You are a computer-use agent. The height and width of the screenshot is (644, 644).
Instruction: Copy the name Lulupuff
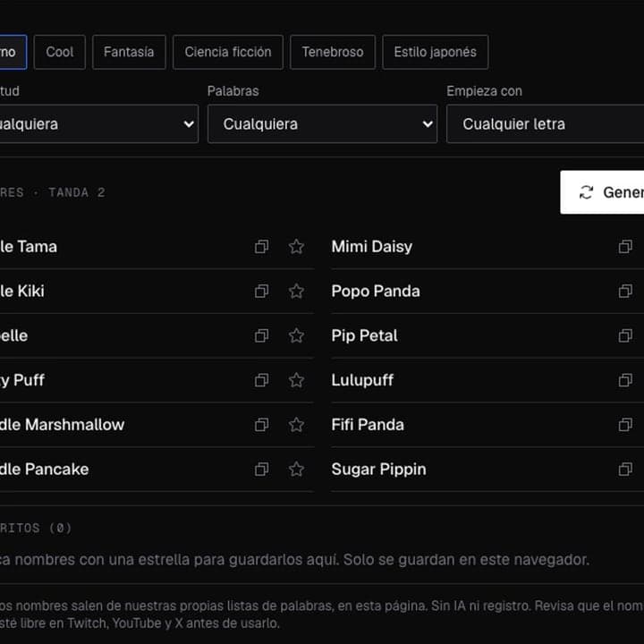(625, 380)
